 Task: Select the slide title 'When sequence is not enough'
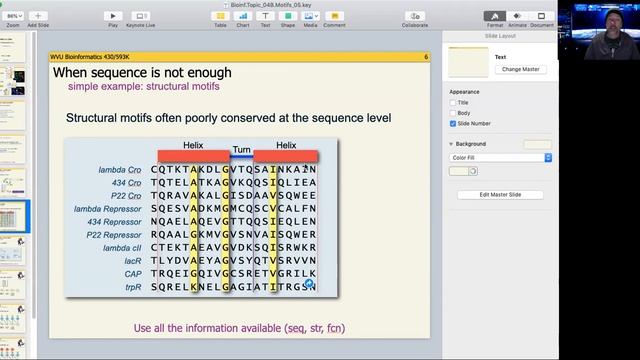[142, 73]
